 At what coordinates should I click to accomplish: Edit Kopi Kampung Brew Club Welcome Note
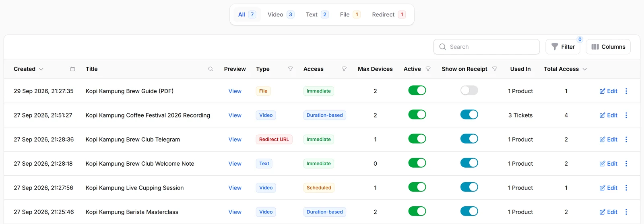(608, 164)
